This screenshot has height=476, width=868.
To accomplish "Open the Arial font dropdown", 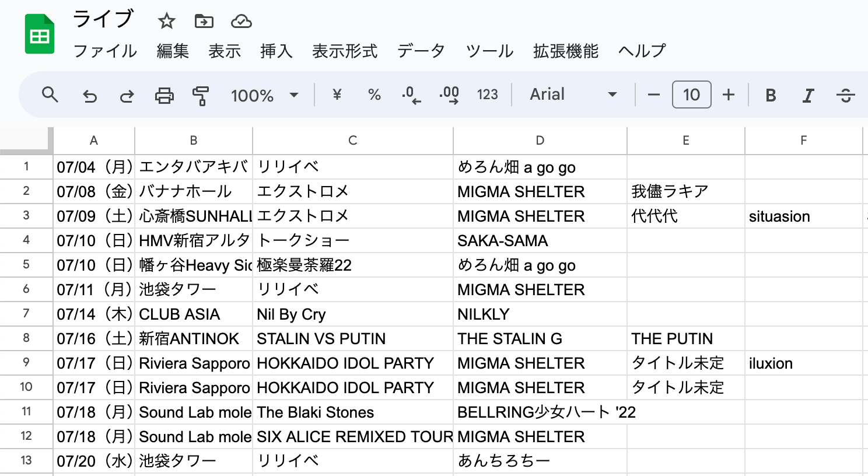I will 573,94.
